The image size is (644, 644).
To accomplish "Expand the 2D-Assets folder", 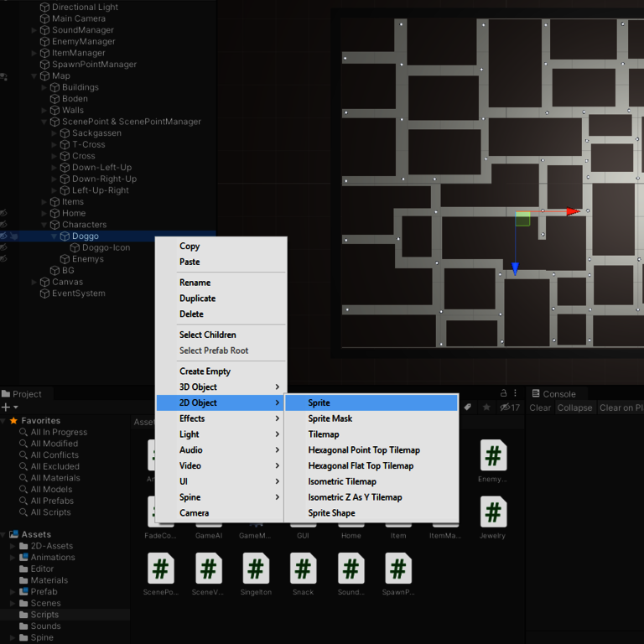I will [x=13, y=546].
